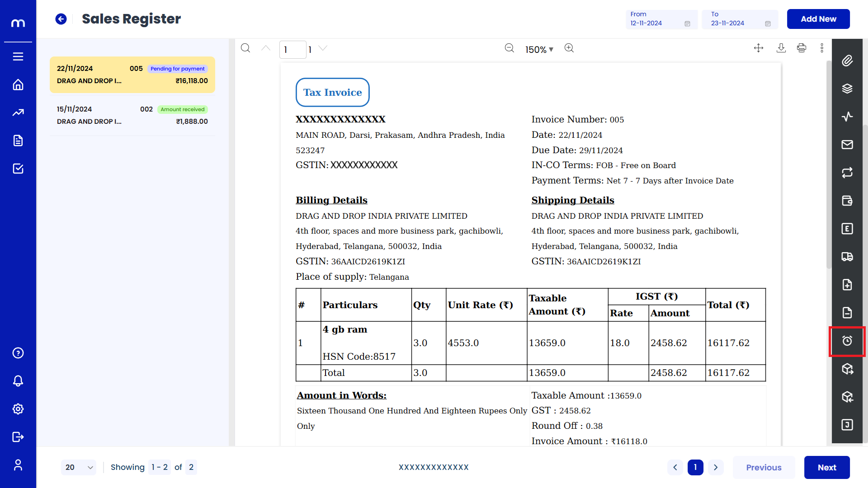This screenshot has height=488, width=868.
Task: Open the hamburger menu in the sidebar
Action: 18,56
